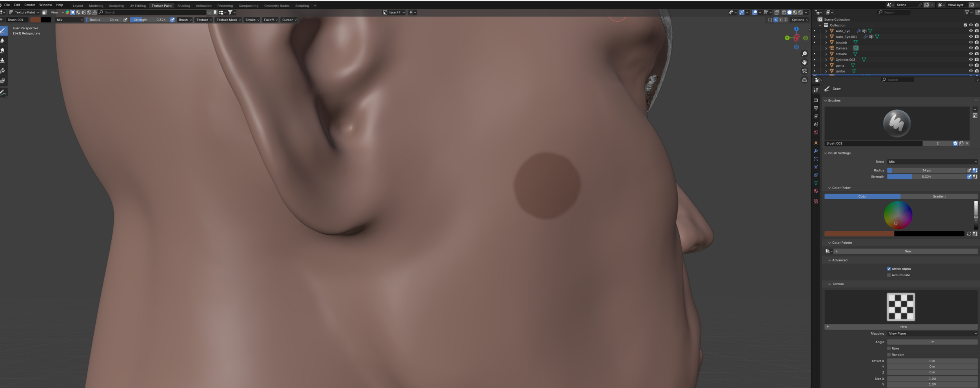The image size is (980, 388).
Task: Open the Modifiers wrench properties tab
Action: 816,151
